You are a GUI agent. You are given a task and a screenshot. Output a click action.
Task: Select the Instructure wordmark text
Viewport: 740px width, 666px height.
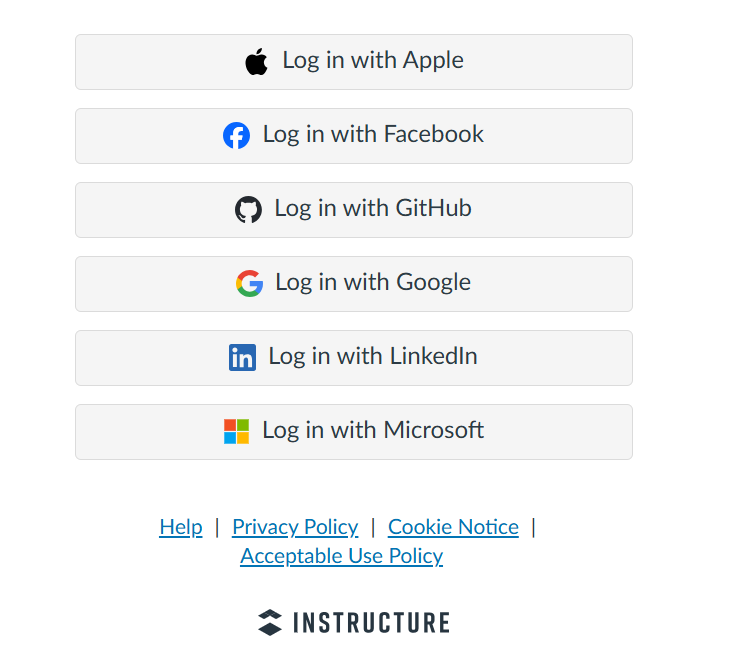tap(371, 623)
